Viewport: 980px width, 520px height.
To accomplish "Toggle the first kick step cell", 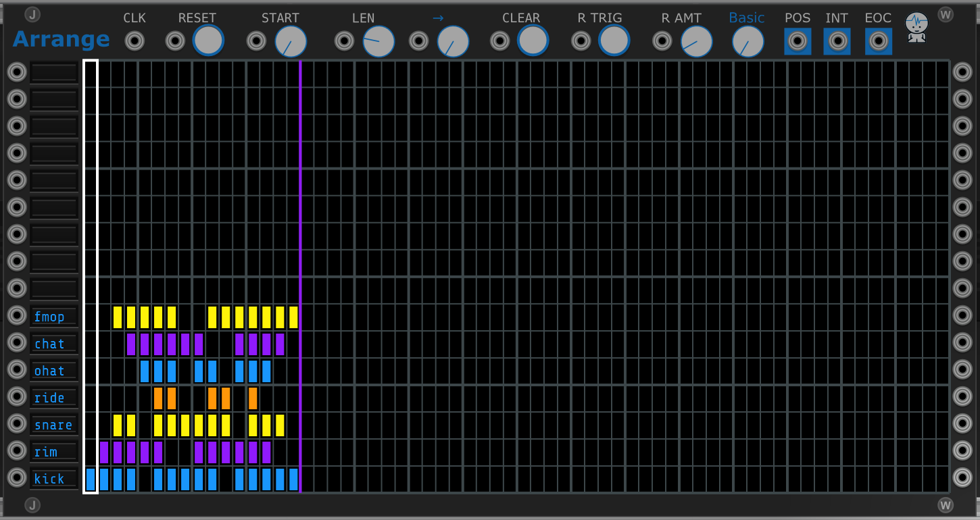I will (91, 479).
